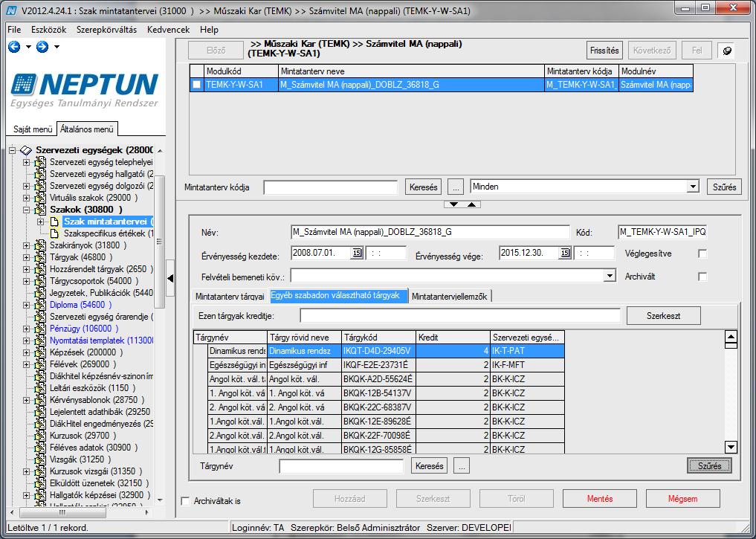Click the icon beside Szakirányok (31800)
This screenshot has width=756, height=539.
(x=40, y=245)
